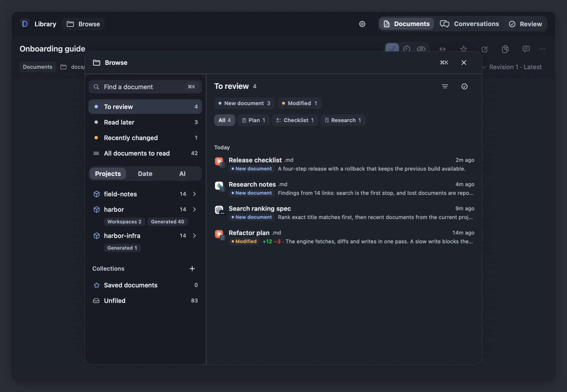
Task: Click the mark-all-reviewed circle check icon
Action: (465, 86)
